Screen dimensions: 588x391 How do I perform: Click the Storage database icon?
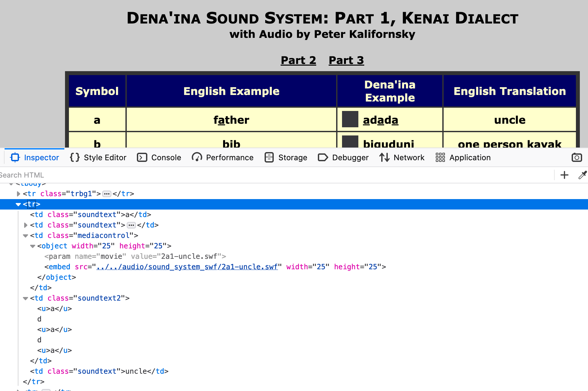[269, 158]
